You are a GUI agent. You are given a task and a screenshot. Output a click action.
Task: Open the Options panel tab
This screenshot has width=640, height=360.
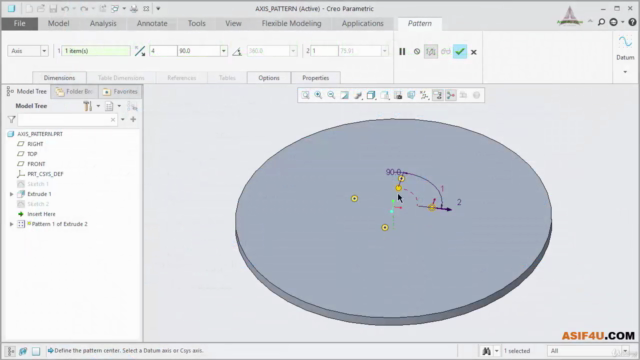(269, 78)
